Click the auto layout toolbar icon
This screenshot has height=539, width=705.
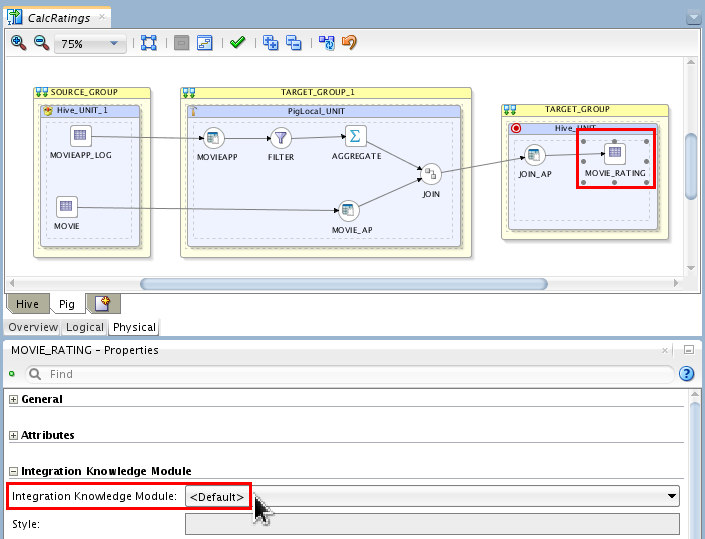[x=205, y=43]
